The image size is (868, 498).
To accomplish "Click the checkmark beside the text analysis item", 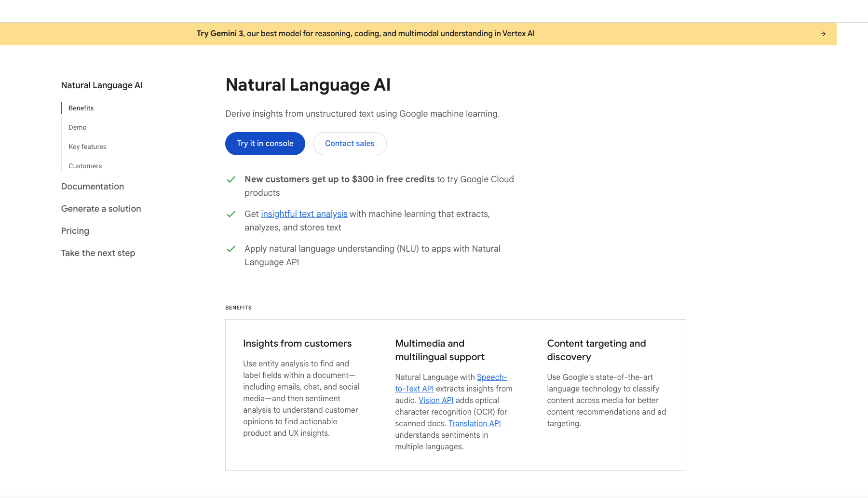I will (x=231, y=214).
